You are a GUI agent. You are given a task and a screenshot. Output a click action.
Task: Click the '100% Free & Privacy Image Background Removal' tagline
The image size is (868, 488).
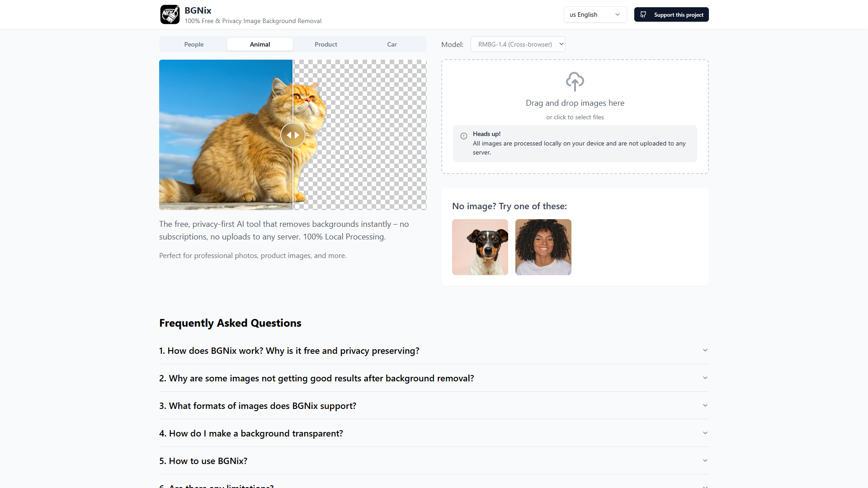pos(253,21)
